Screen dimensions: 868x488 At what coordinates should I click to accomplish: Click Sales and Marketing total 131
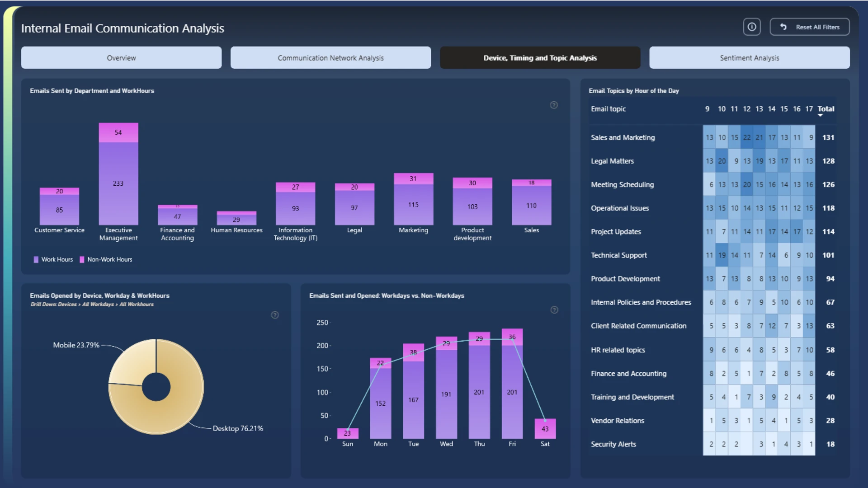pos(828,137)
